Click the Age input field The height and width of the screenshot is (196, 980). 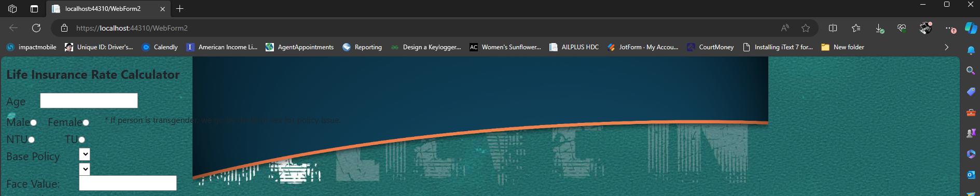point(89,101)
